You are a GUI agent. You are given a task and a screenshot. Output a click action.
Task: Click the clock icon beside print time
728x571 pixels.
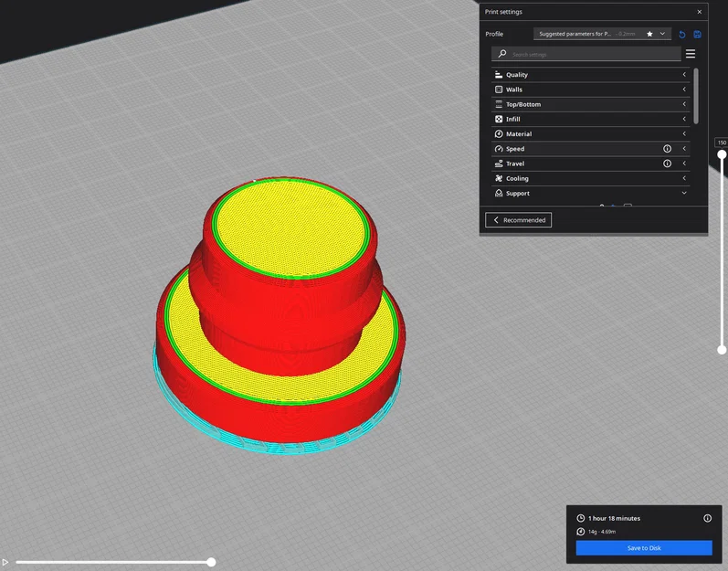[x=580, y=519]
